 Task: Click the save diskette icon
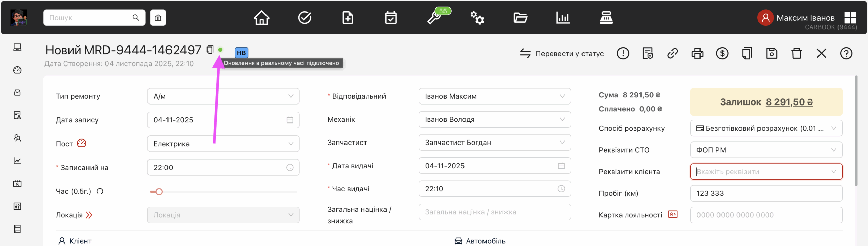772,53
